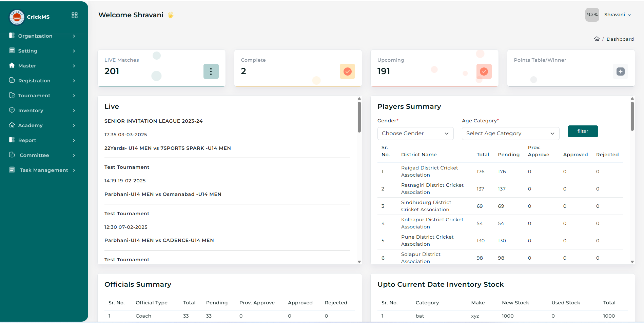The image size is (644, 323).
Task: Click the user avatar thumbnail
Action: [x=592, y=15]
